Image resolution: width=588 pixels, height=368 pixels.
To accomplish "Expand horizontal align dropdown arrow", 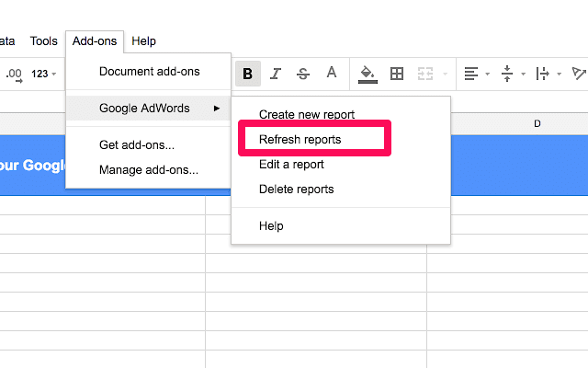I will point(488,74).
